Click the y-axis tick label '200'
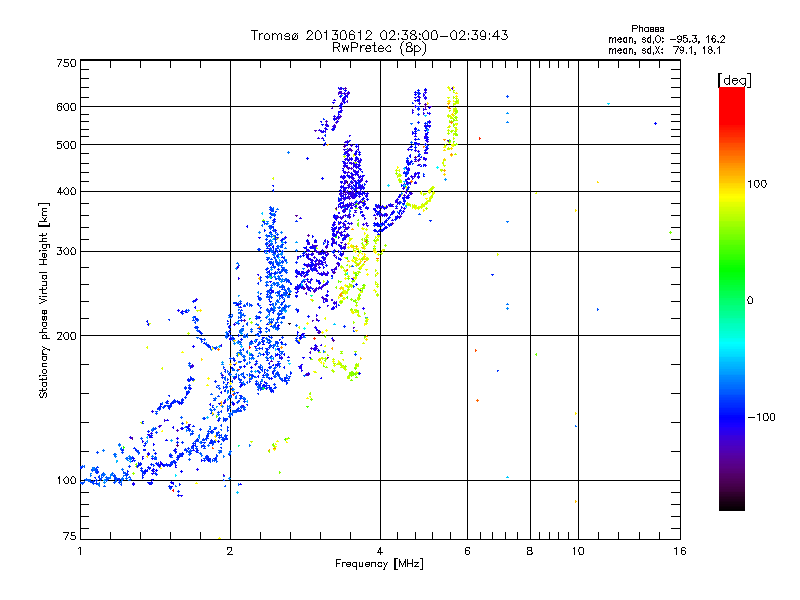This screenshot has width=800, height=600. 66,336
